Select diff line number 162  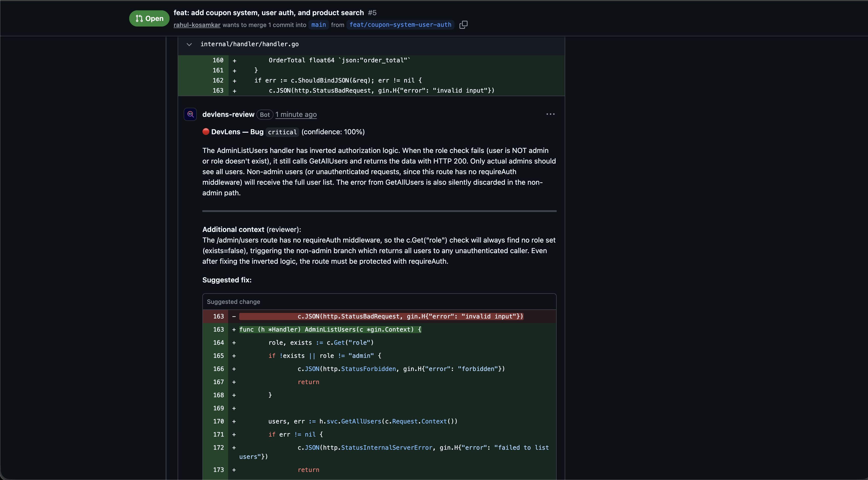(218, 80)
